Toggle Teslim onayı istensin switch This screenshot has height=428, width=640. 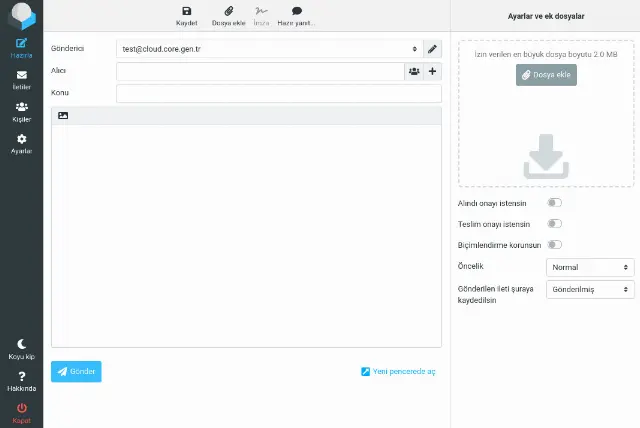click(x=554, y=224)
